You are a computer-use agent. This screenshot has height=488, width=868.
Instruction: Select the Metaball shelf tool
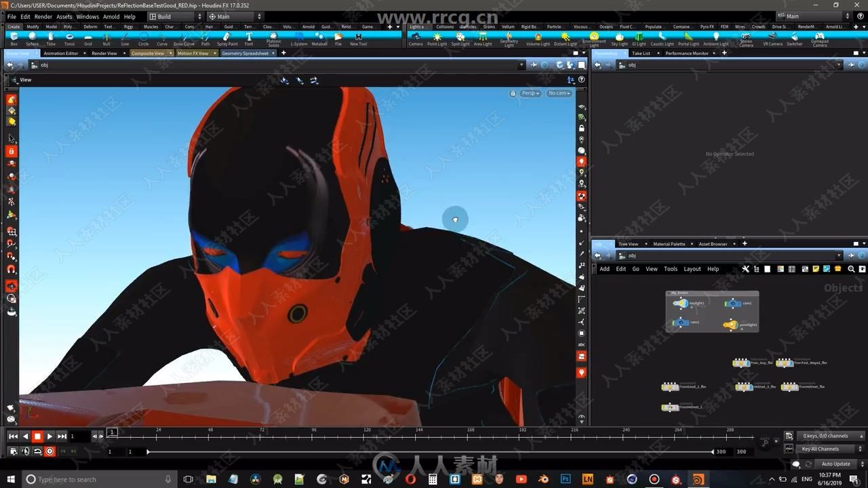(x=319, y=39)
